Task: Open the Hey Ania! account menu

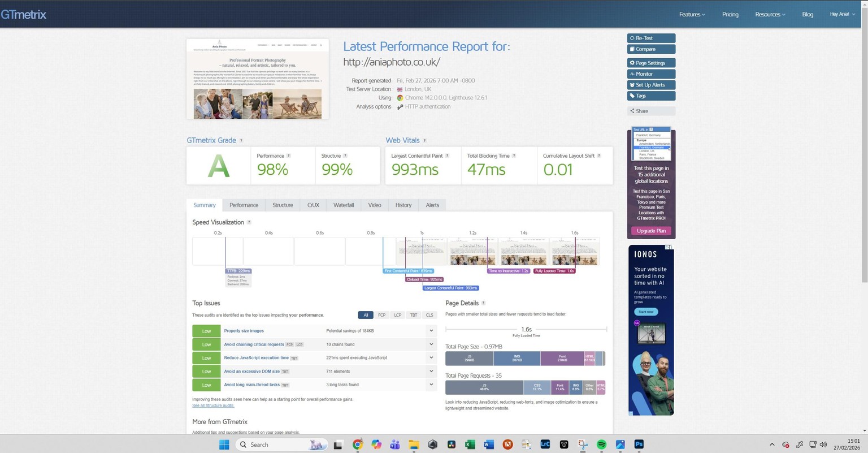Action: click(x=842, y=15)
